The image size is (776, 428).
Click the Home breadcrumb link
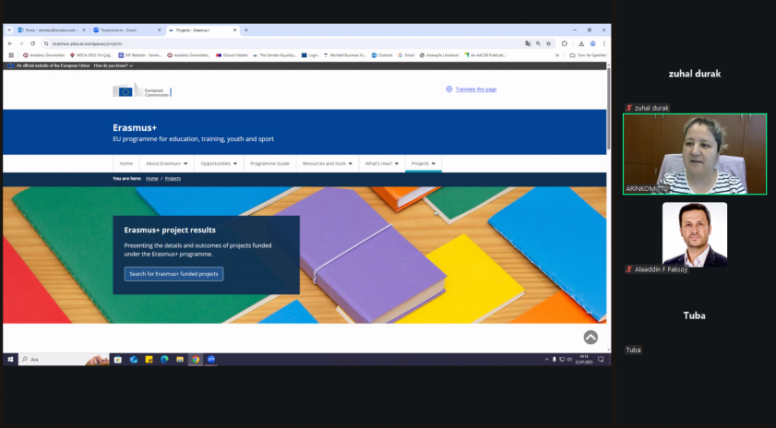152,178
